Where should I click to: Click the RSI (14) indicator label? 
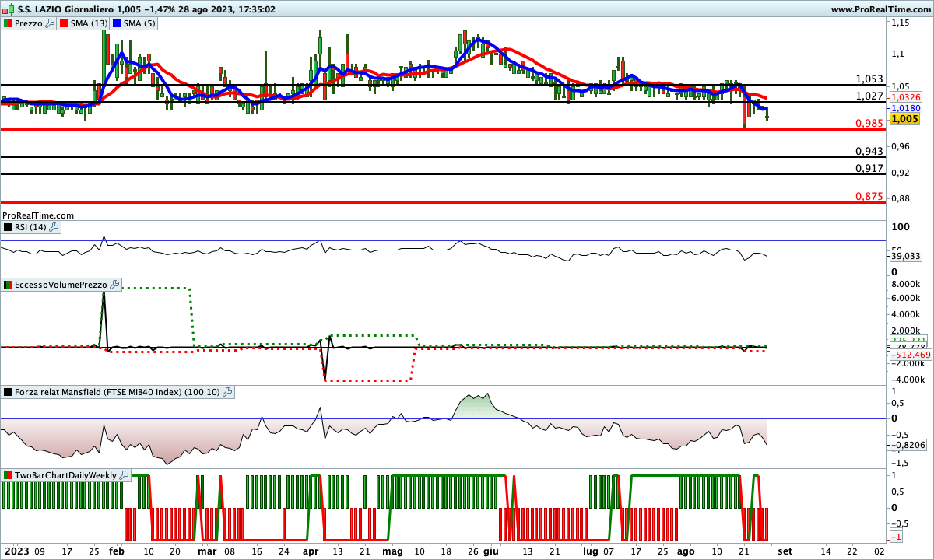tap(31, 227)
